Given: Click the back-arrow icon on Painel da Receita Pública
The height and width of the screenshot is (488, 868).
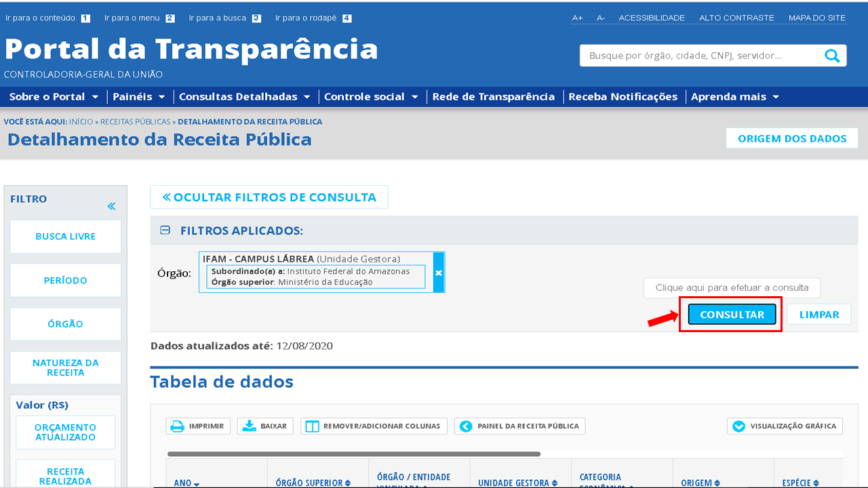Looking at the screenshot, I should coord(466,426).
